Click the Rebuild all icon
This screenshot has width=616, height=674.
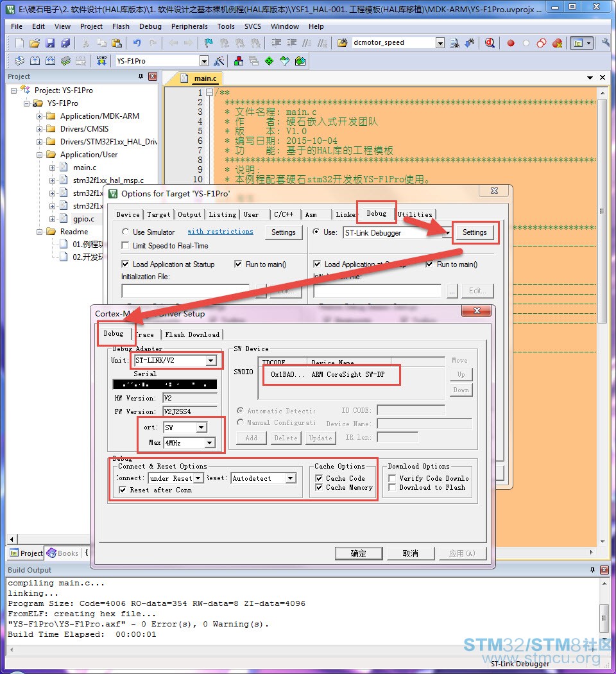(50, 60)
